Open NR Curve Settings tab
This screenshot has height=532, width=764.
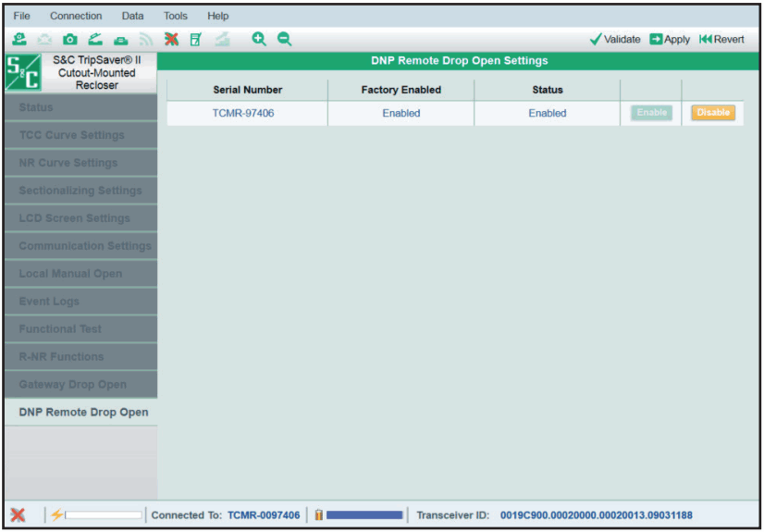pyautogui.click(x=80, y=163)
